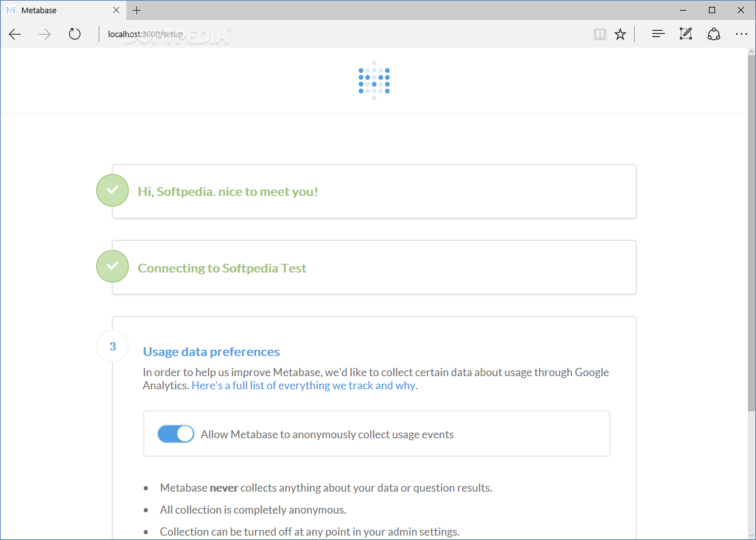Click 'Metabase never collects anything' bullet text
The image size is (756, 540).
click(326, 488)
